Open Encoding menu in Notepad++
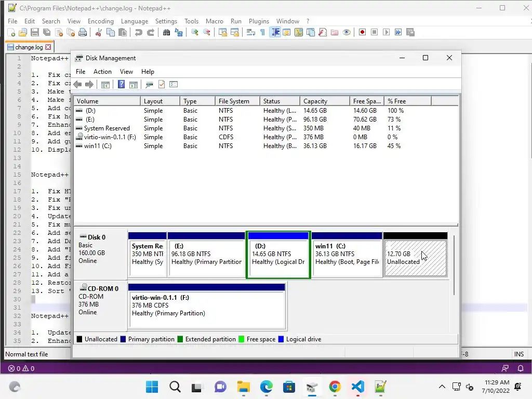 click(x=101, y=21)
